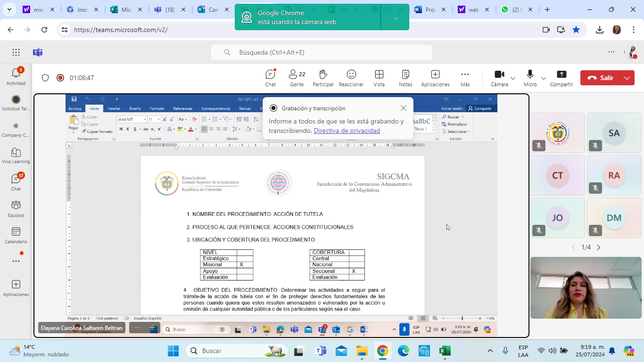Click the Búsqueda search field in Teams
The image size is (644, 362).
click(x=322, y=52)
